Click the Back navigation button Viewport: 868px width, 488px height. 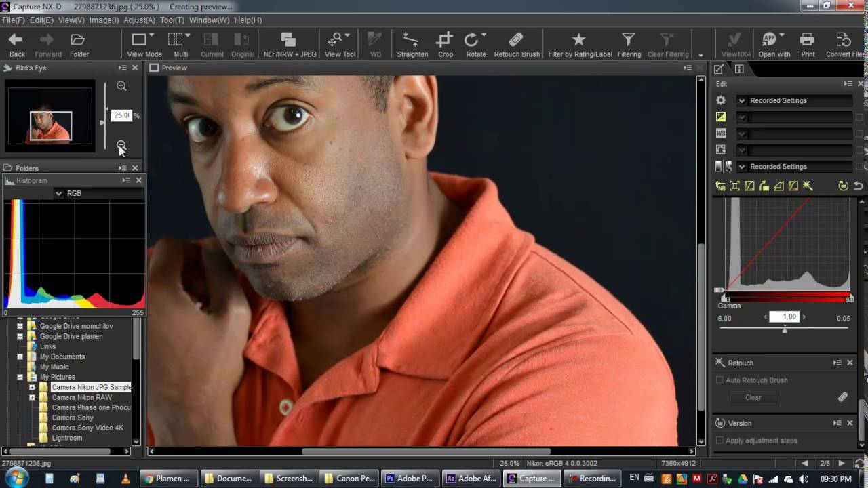pyautogui.click(x=17, y=44)
